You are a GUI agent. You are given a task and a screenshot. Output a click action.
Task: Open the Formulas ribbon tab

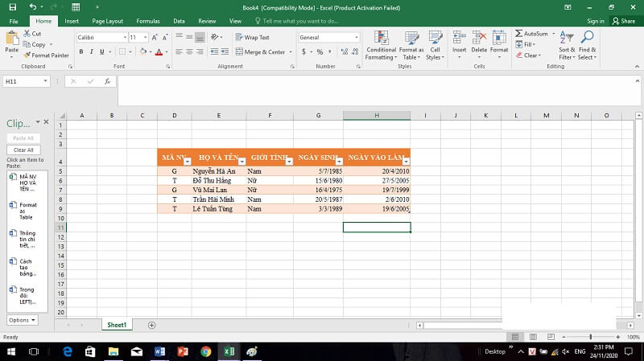[x=147, y=21]
